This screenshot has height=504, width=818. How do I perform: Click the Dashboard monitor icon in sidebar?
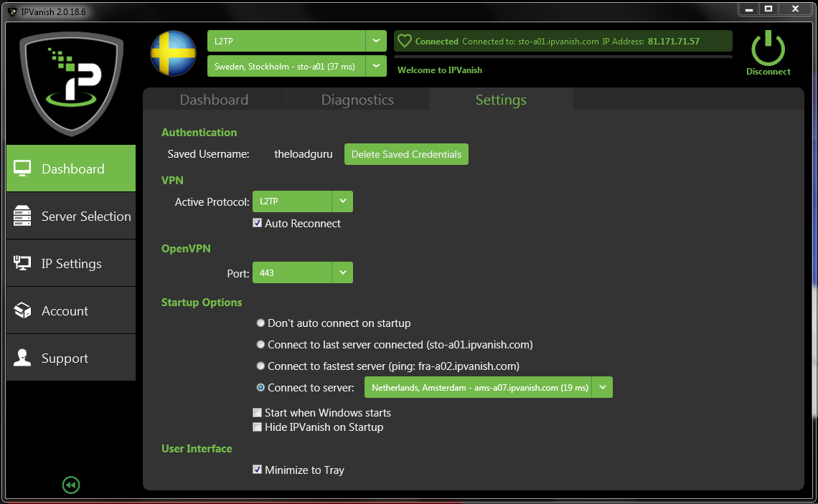[22, 168]
